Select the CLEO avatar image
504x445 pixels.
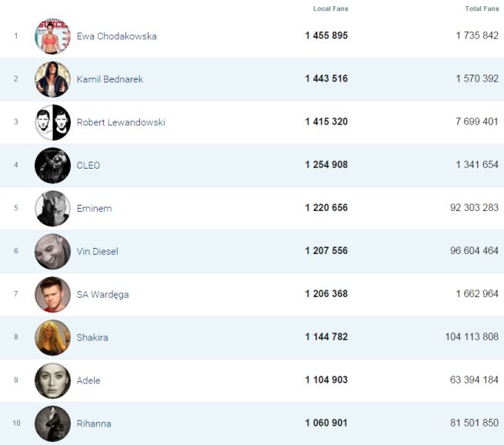(52, 166)
